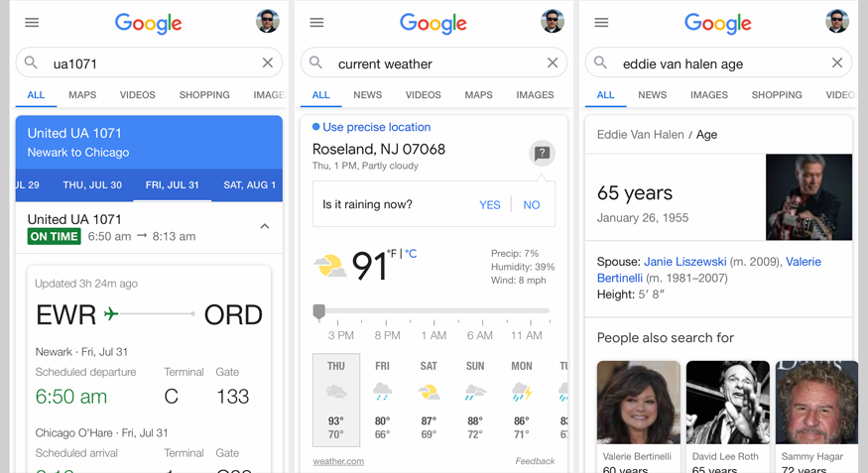Open NEWS tab in Eddie Van Halen results

point(652,95)
